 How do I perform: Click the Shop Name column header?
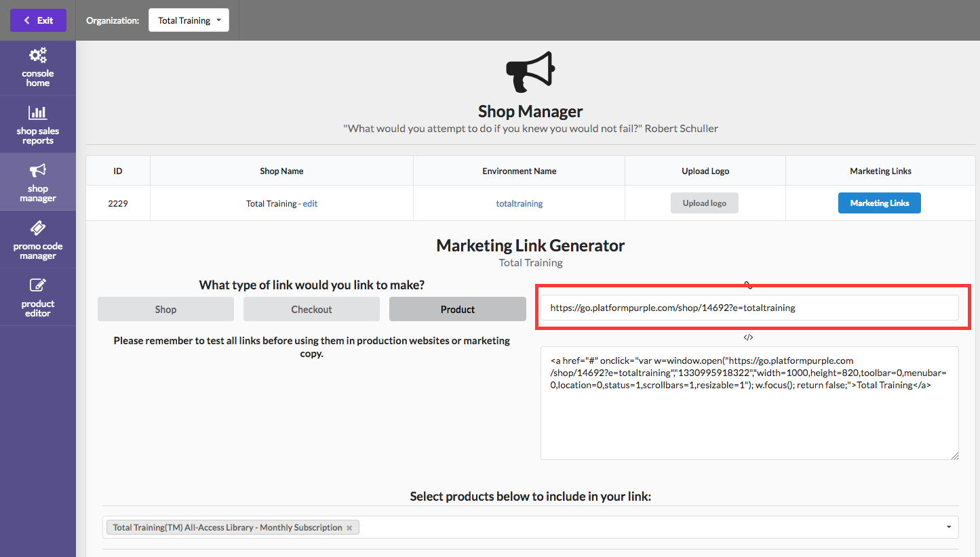pos(281,171)
